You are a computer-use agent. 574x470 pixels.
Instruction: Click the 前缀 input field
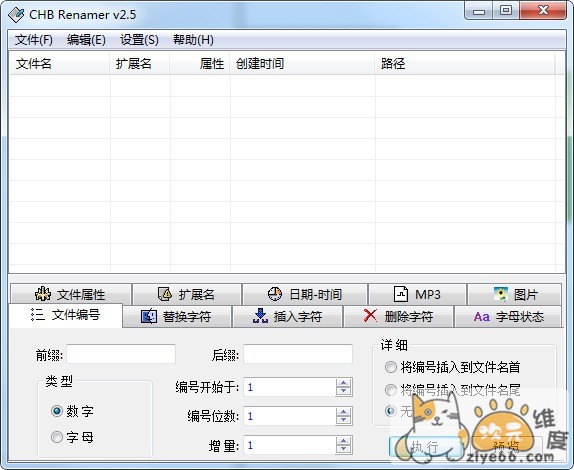click(x=121, y=354)
